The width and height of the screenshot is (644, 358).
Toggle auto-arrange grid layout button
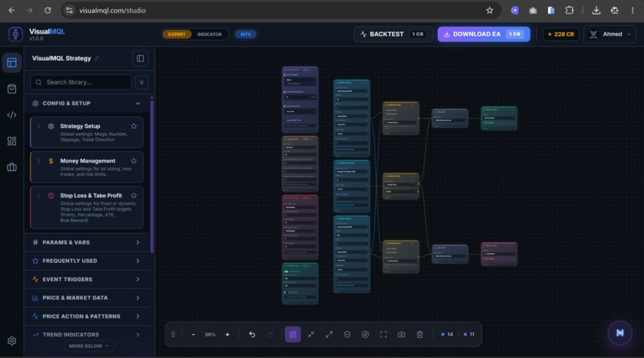(x=293, y=335)
